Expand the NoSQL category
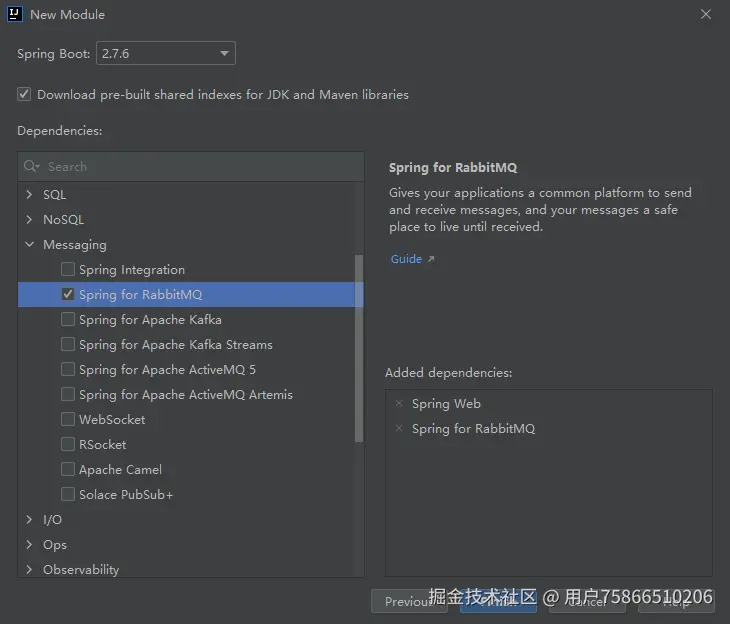Viewport: 730px width, 624px height. (x=29, y=219)
